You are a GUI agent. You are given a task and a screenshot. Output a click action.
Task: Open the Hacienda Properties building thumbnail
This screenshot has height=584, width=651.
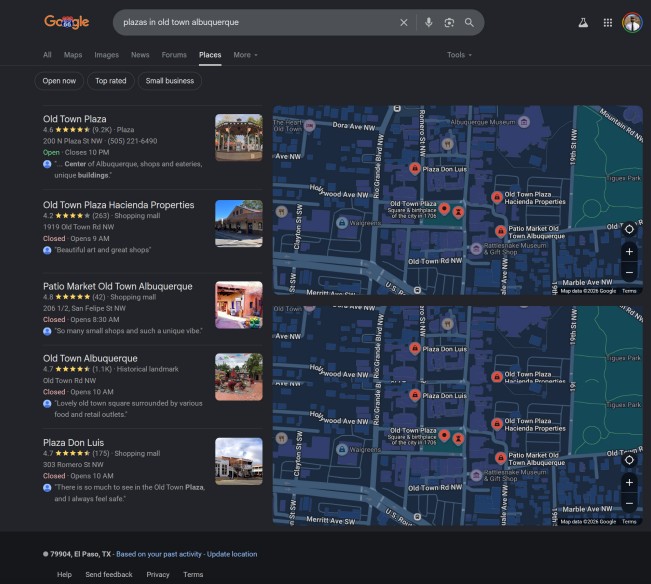coord(239,223)
